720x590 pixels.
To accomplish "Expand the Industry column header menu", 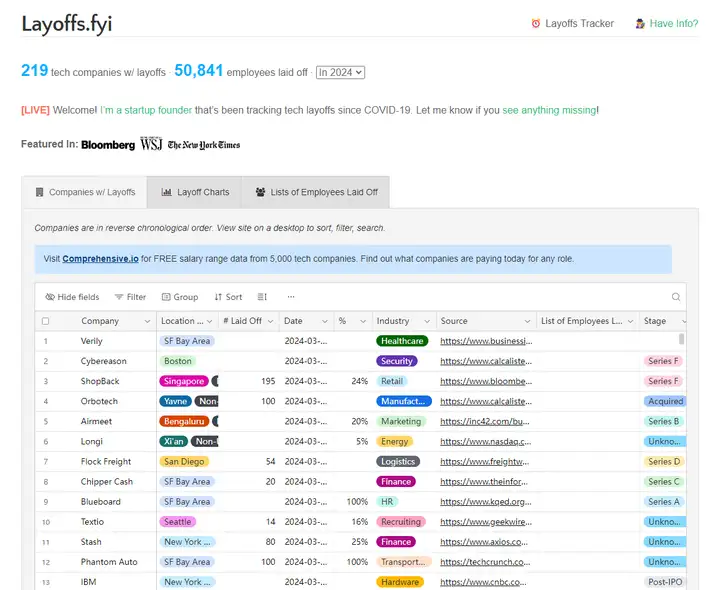I will point(427,321).
